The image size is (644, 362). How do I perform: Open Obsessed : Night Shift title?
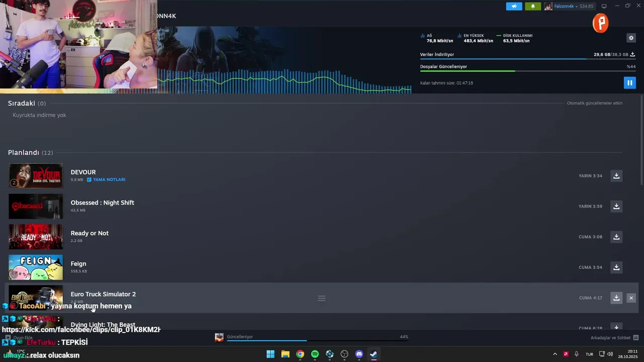tap(102, 203)
